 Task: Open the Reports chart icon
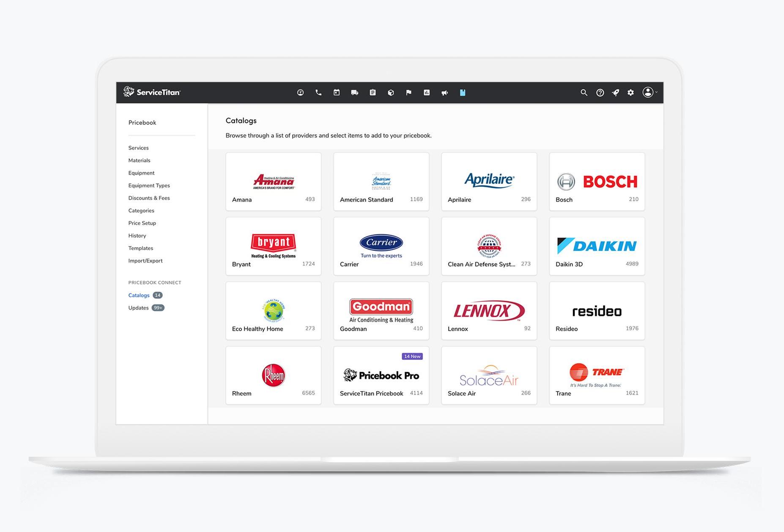427,92
